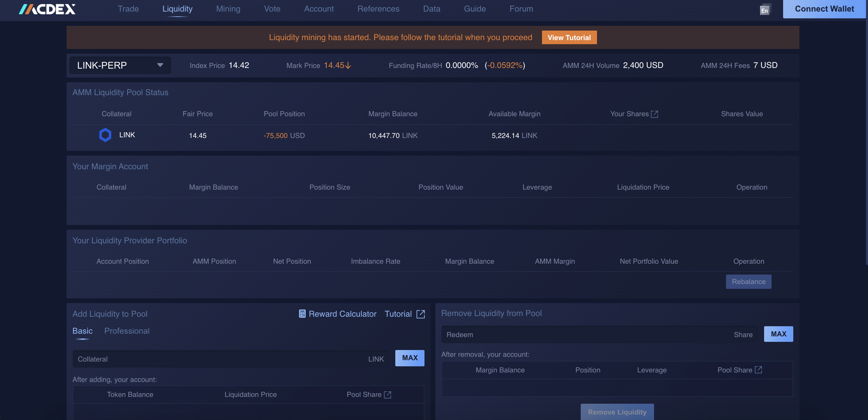The width and height of the screenshot is (868, 420).
Task: Focus the Redeem Share input field
Action: (x=600, y=334)
